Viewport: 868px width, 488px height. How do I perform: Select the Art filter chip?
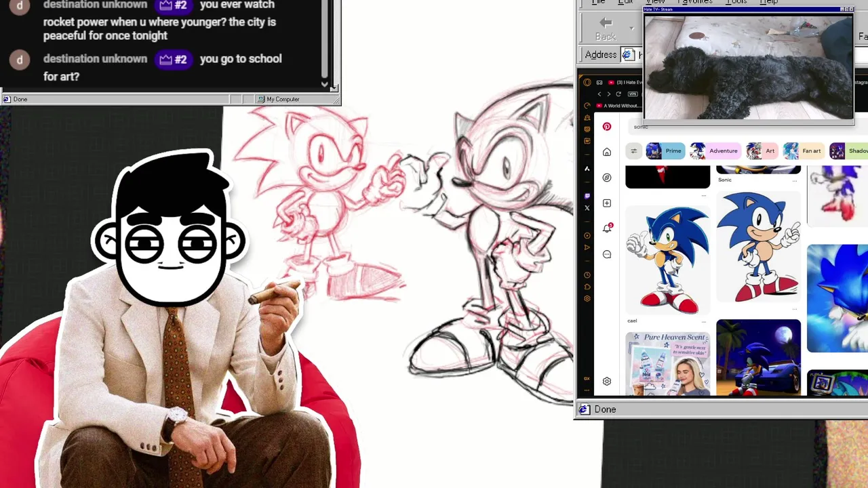(x=762, y=151)
